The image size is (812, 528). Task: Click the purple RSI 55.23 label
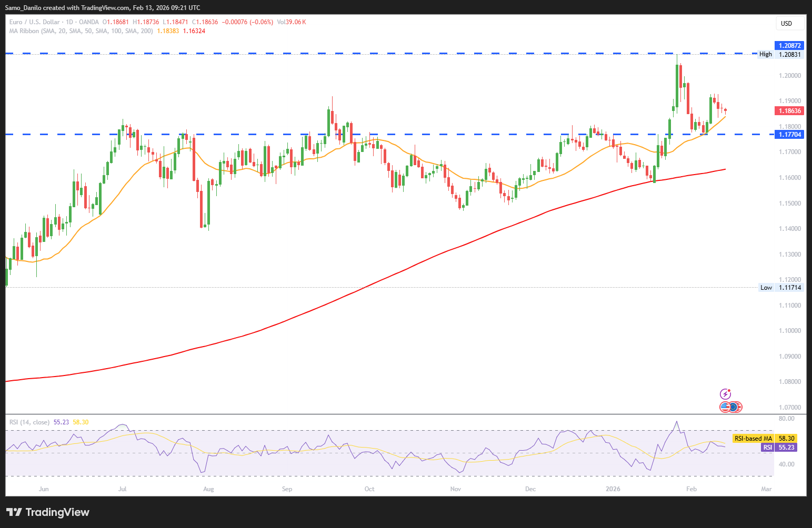click(779, 448)
